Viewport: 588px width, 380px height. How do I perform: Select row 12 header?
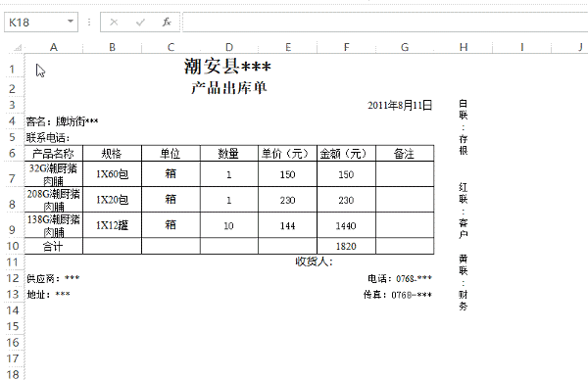click(x=13, y=278)
